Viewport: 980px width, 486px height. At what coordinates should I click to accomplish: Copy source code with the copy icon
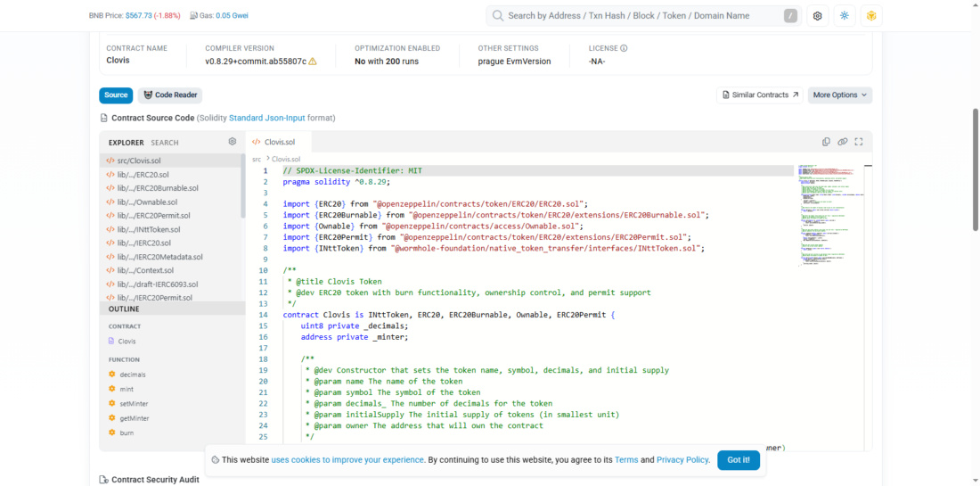click(x=826, y=142)
